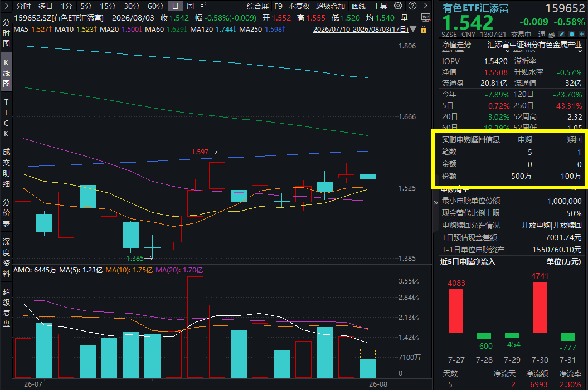Image resolution: width=588 pixels, height=390 pixels.
Task: Open 深度资料 in left sidebar
Action: [6, 257]
